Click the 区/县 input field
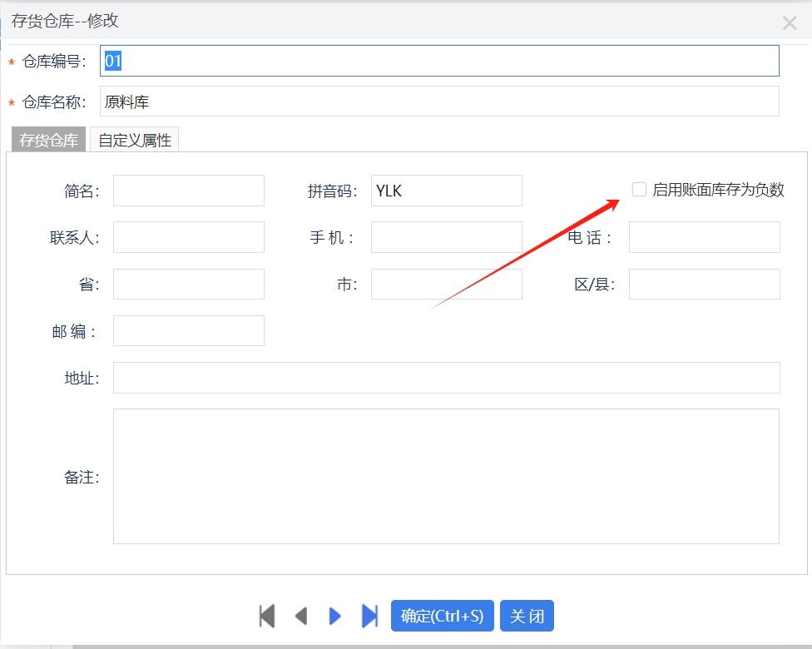 pos(705,284)
